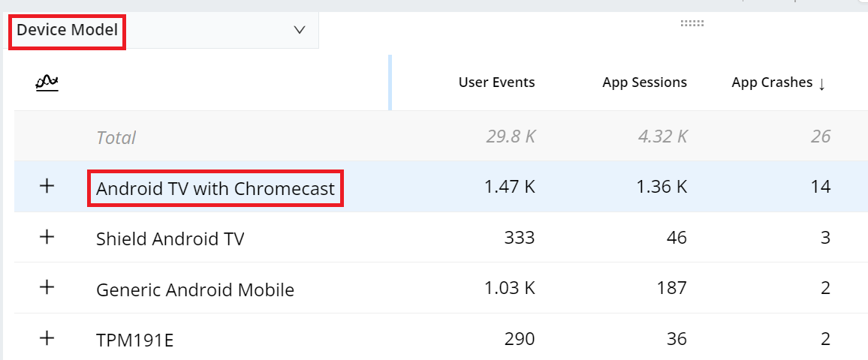
Task: Click Generic Android Mobile device name
Action: [195, 289]
